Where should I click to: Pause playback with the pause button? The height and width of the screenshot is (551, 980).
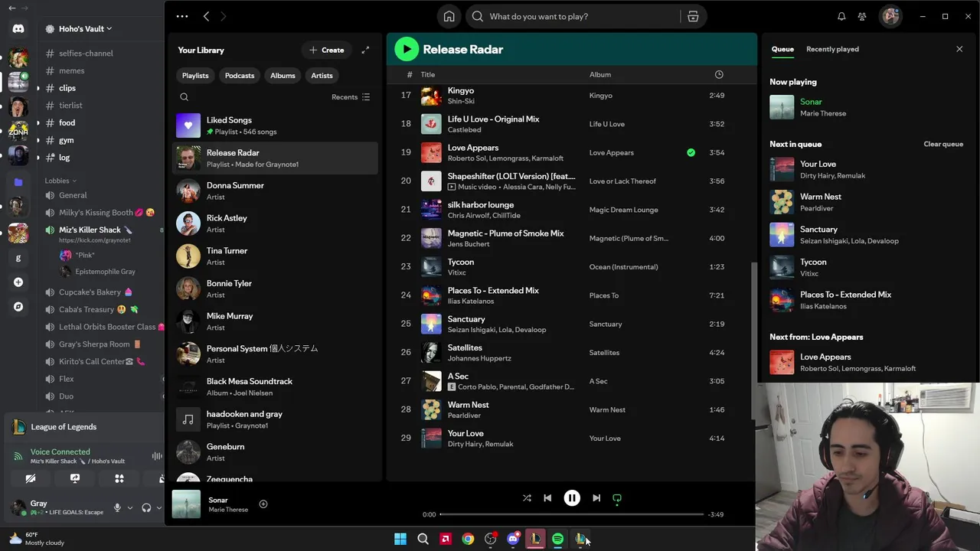coord(572,498)
